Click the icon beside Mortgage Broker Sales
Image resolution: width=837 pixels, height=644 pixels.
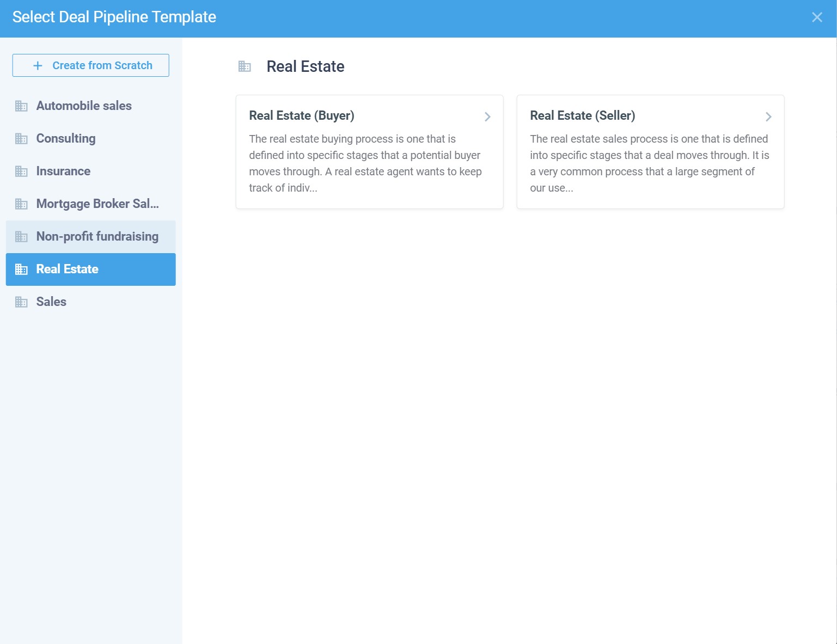point(21,204)
